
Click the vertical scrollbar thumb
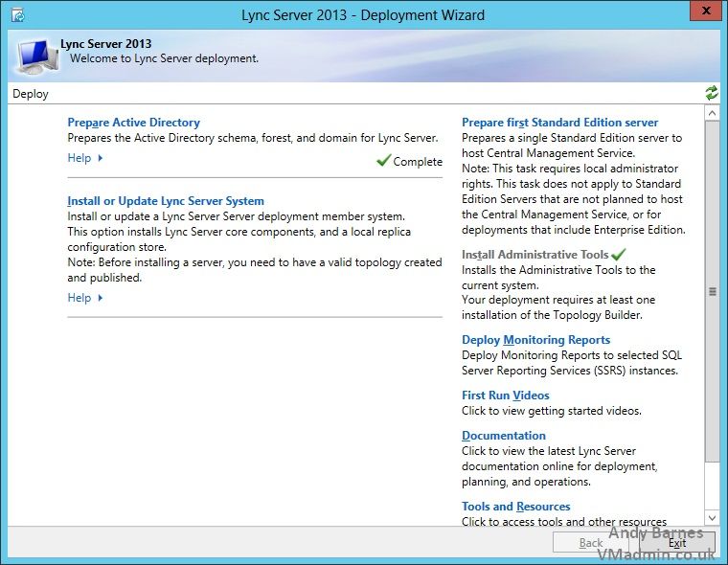712,292
